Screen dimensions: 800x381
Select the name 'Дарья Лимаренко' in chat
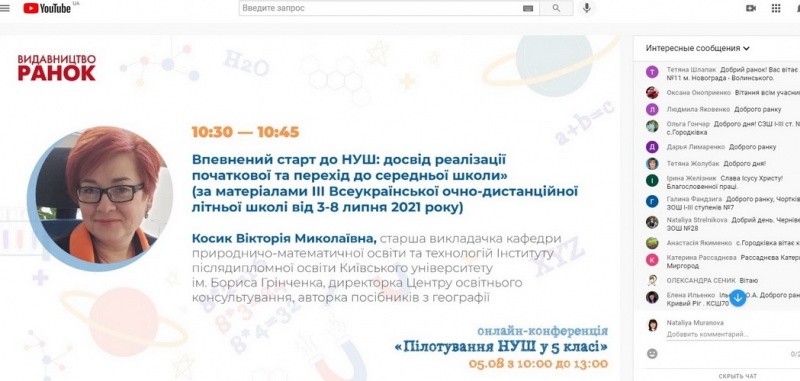695,147
